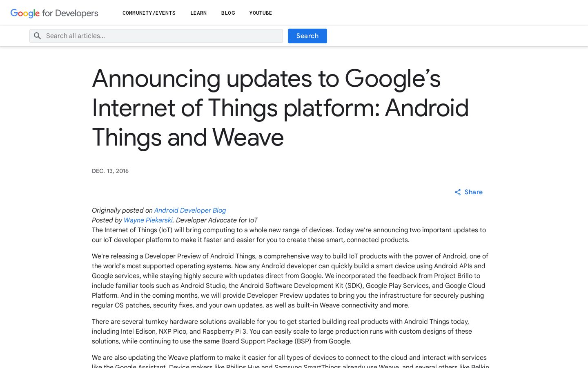The image size is (588, 368).
Task: Click the Dec. 13, 2016 date
Action: (x=110, y=171)
